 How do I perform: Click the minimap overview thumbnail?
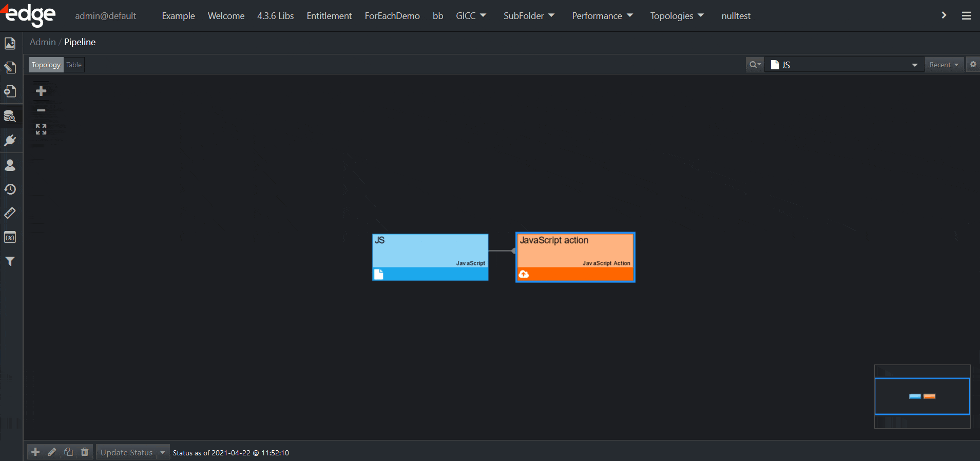pos(922,396)
